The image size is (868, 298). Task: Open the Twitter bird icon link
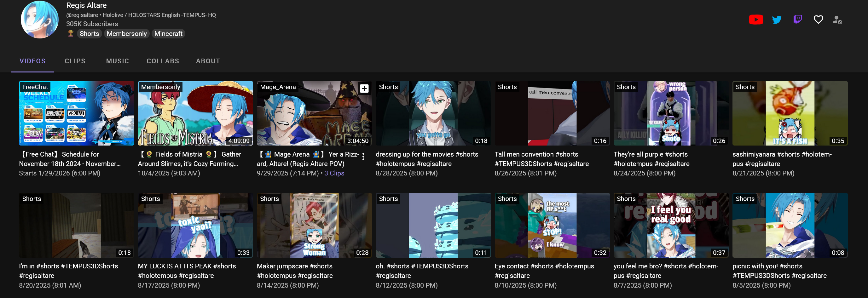coord(777,20)
